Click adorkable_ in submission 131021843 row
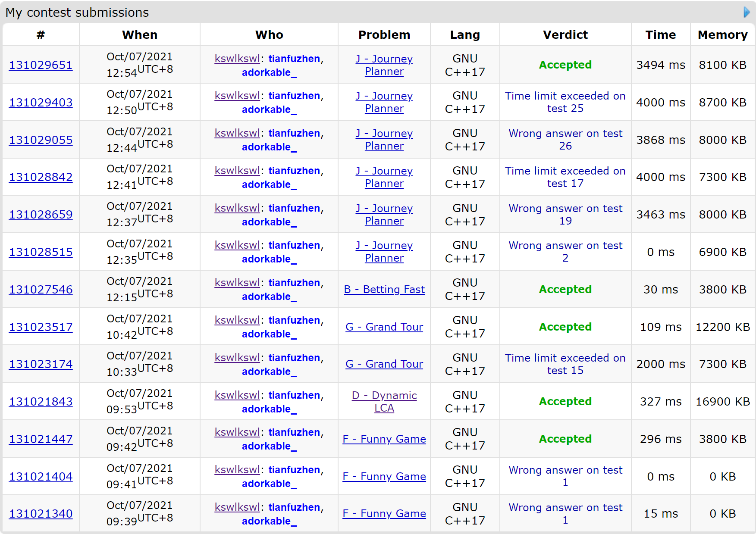 (x=269, y=409)
